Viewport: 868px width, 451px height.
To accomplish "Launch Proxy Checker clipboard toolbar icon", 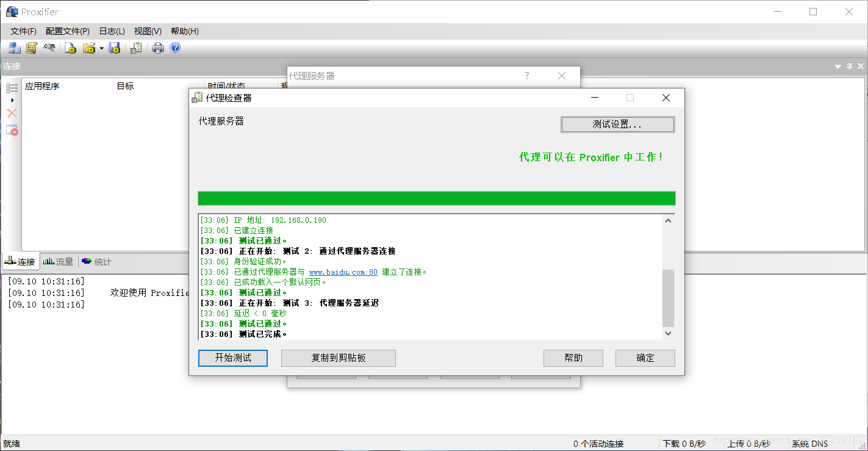I will pos(137,48).
